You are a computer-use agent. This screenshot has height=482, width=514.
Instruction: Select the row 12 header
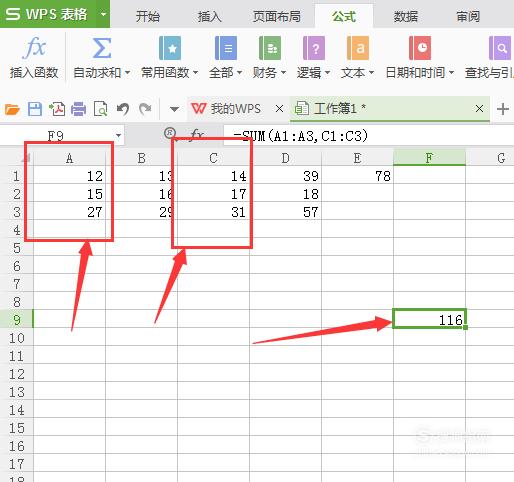[x=17, y=374]
